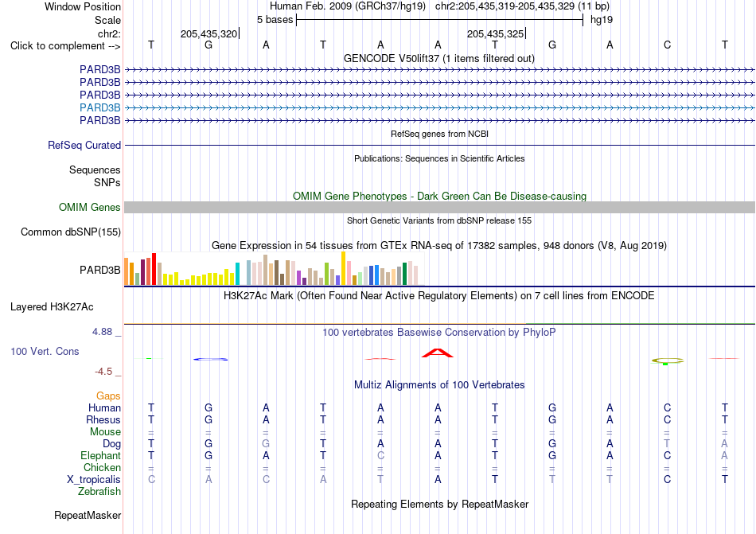
Task: Click the "hg19" label beside the scale bar
Action: point(602,20)
